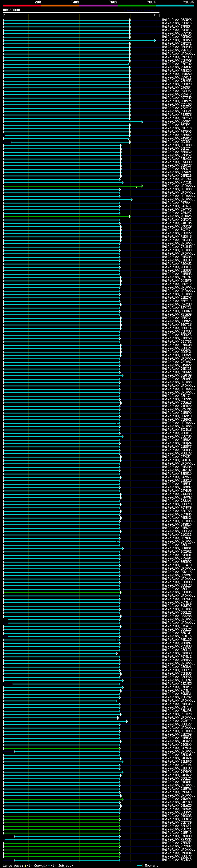Open hit UniRef100_C1MYS9
Screen dimensions: 197x868
(177, 118)
